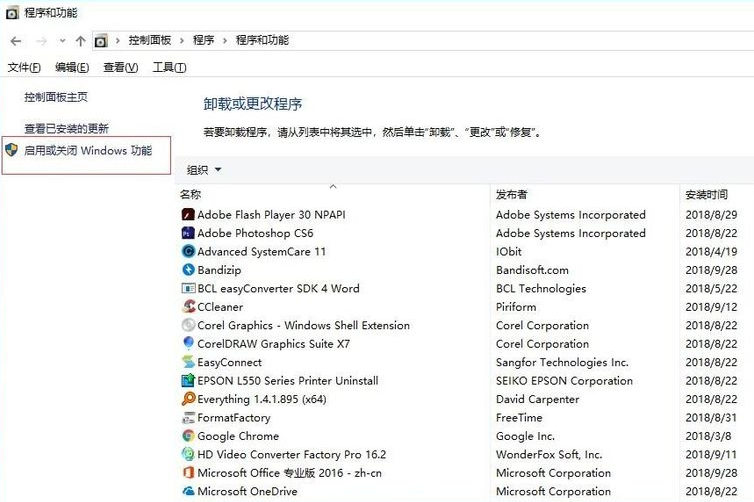
Task: Open the 组织 dropdown
Action: point(204,170)
